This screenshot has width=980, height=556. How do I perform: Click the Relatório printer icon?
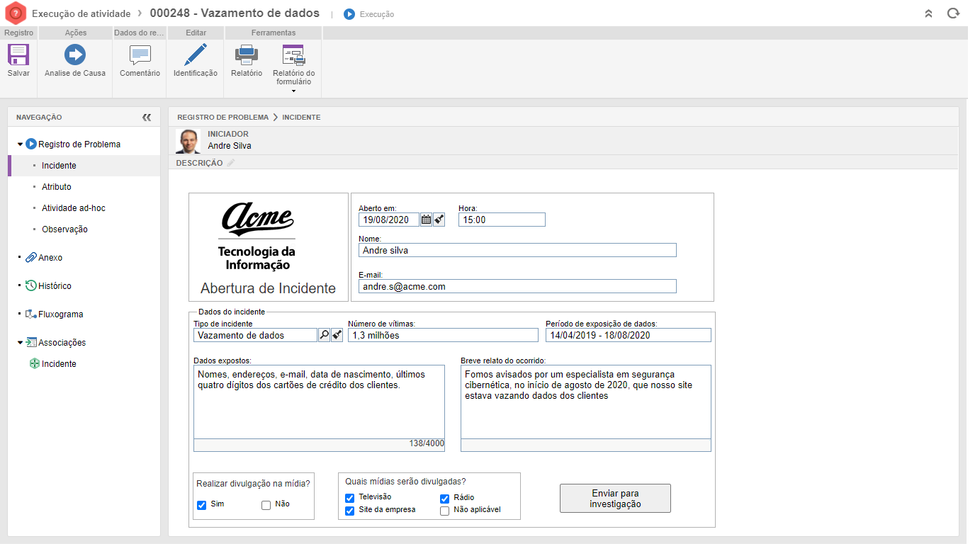(x=246, y=55)
